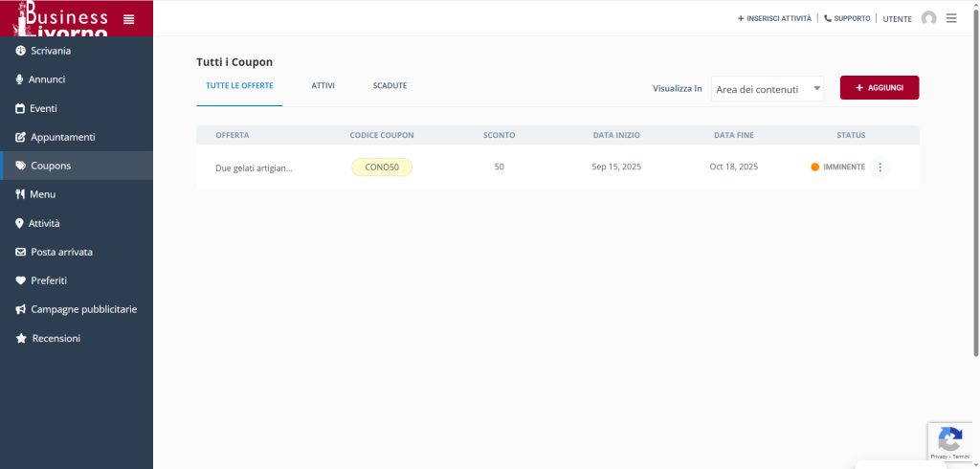The image size is (980, 469).
Task: Open the top-right hamburger menu
Action: (951, 18)
